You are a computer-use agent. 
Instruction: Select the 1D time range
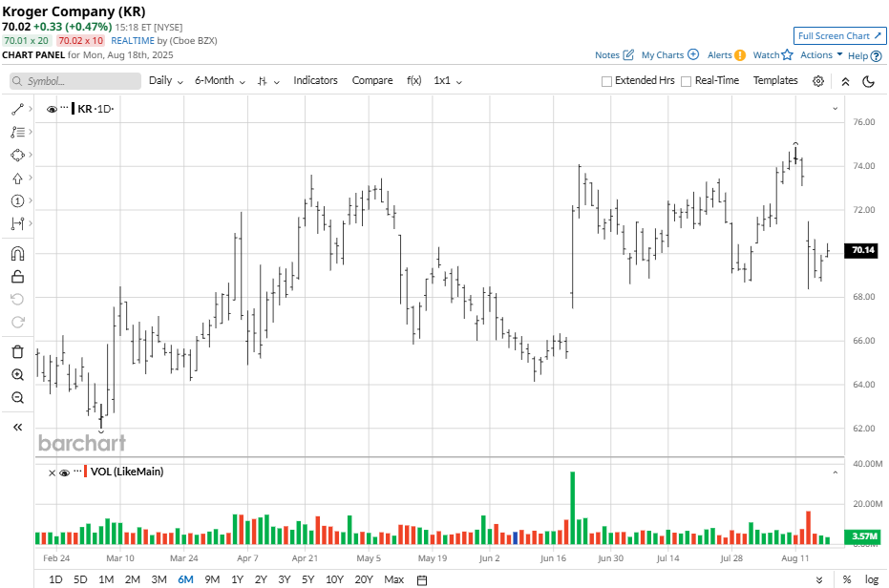coord(55,579)
